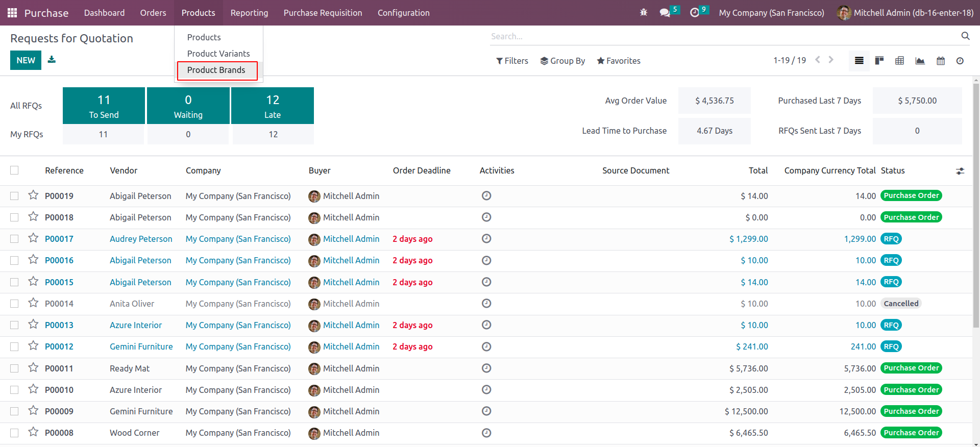Click the My RFQs Late count 12
The width and height of the screenshot is (980, 447).
[x=273, y=134]
